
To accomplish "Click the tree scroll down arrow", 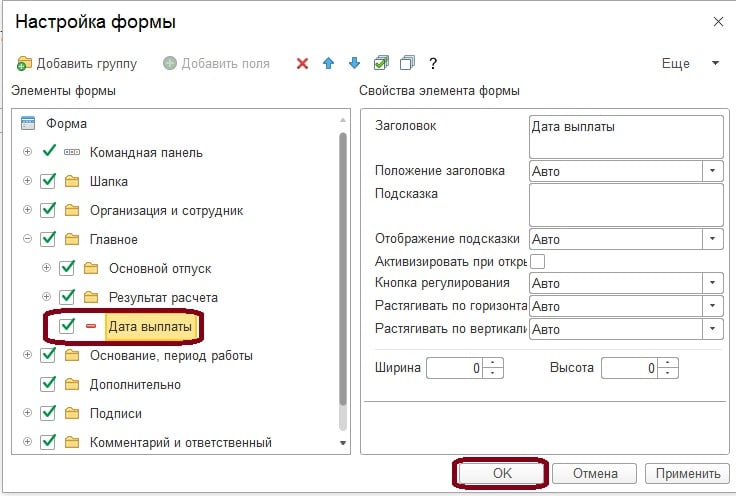I will [x=343, y=443].
